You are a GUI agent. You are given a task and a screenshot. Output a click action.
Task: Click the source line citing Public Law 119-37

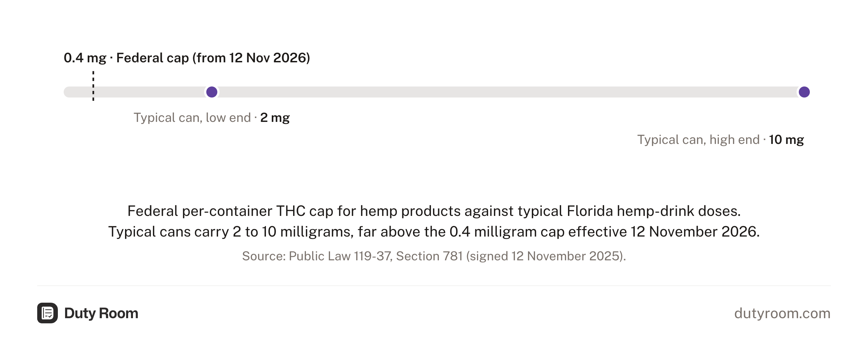tap(434, 256)
